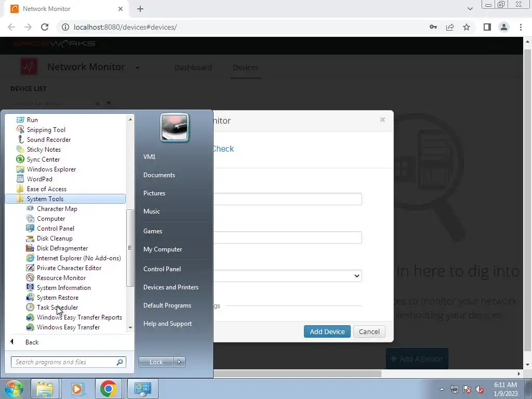Click the Chrome address bar URL

[125, 27]
